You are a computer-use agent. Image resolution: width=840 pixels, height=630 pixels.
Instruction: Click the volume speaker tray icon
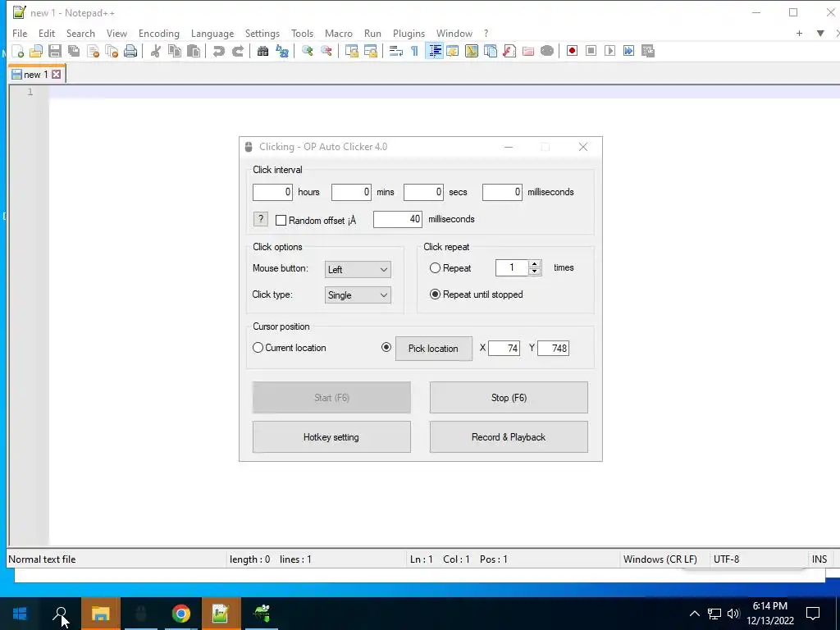pos(733,614)
